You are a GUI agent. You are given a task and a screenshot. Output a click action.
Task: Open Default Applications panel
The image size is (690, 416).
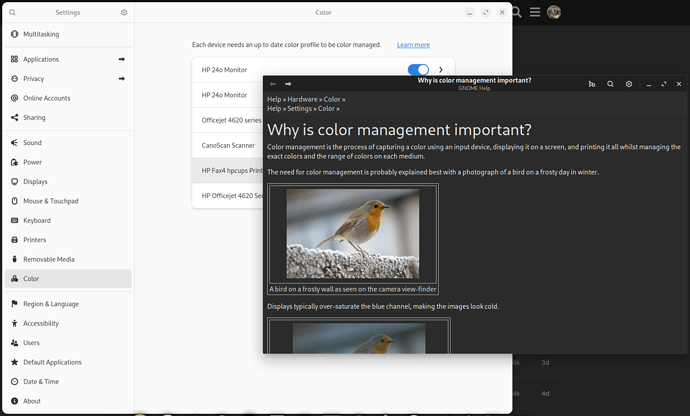[x=68, y=362]
